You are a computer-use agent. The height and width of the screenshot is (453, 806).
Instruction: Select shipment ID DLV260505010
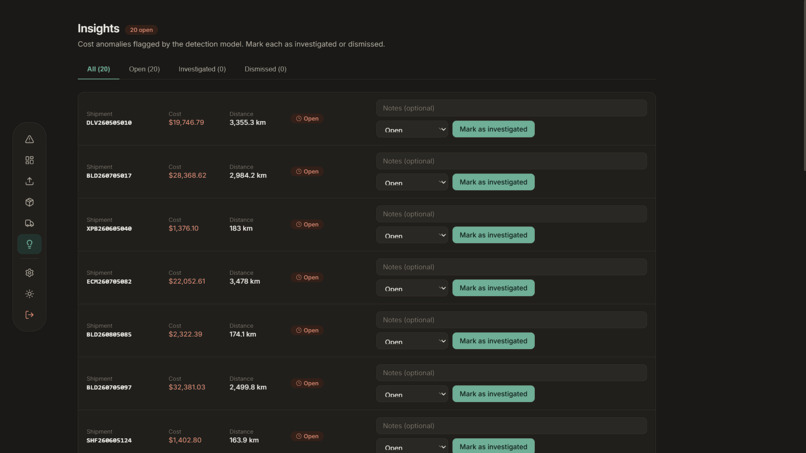(109, 123)
